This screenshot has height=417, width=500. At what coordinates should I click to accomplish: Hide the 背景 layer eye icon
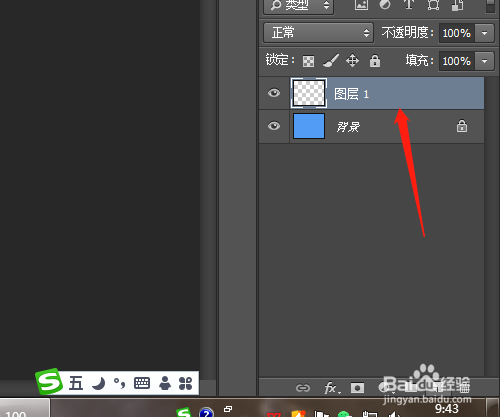click(x=274, y=126)
